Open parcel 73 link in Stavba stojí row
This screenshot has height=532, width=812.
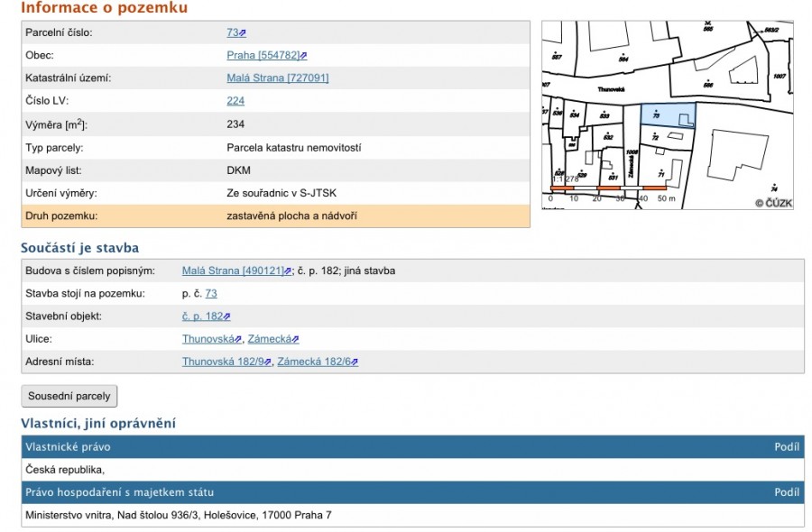pos(211,293)
